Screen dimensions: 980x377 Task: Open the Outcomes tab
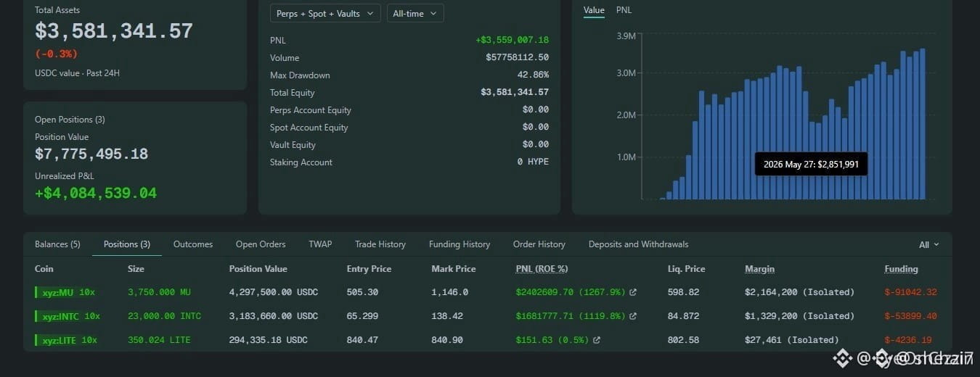coord(193,244)
